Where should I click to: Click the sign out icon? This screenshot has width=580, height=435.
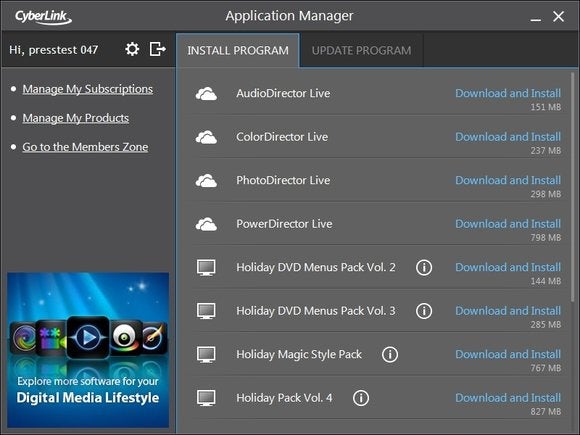point(158,49)
